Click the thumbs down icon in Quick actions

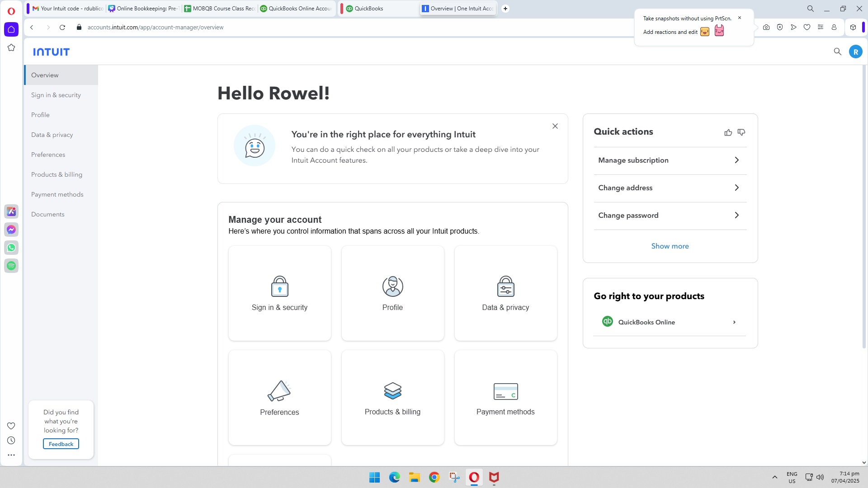741,132
